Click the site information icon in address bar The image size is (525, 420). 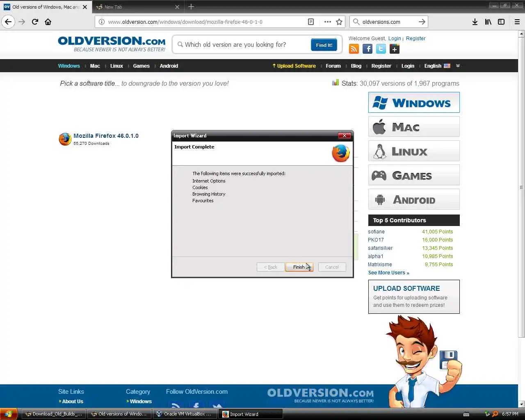[x=102, y=22]
